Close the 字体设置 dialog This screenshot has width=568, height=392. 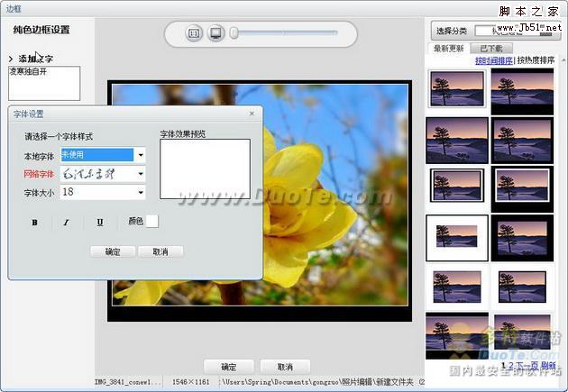(252, 114)
